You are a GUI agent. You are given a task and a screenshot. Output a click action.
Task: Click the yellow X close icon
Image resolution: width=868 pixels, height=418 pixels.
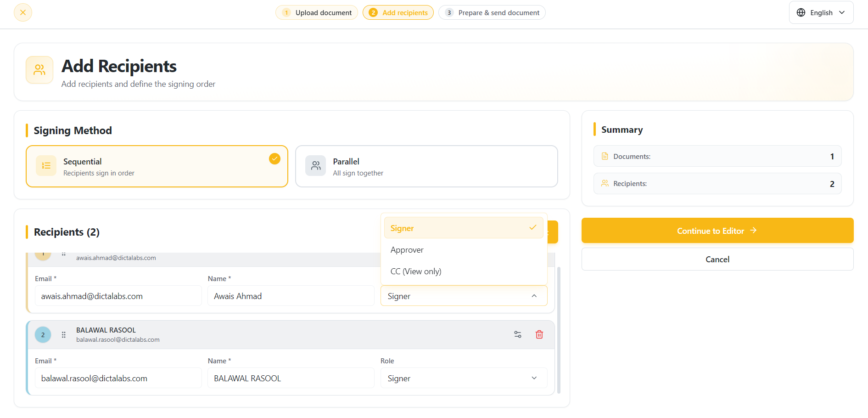point(23,12)
